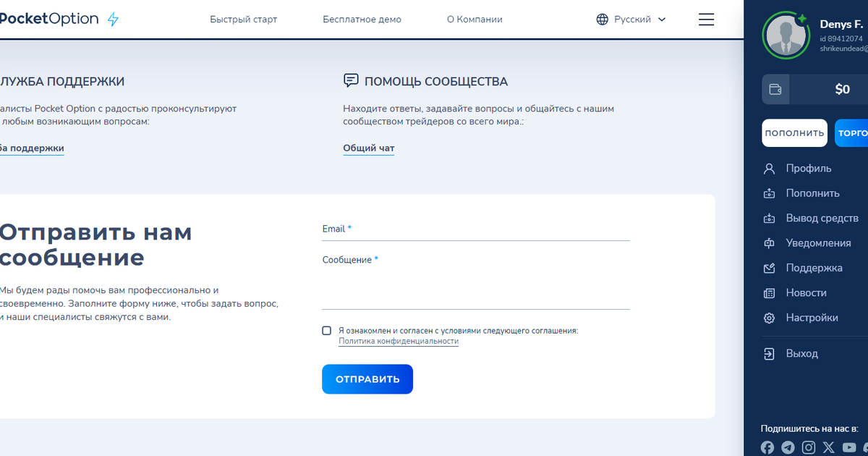Click the blue ТОРГО trading button
This screenshot has width=868, height=456.
[851, 133]
